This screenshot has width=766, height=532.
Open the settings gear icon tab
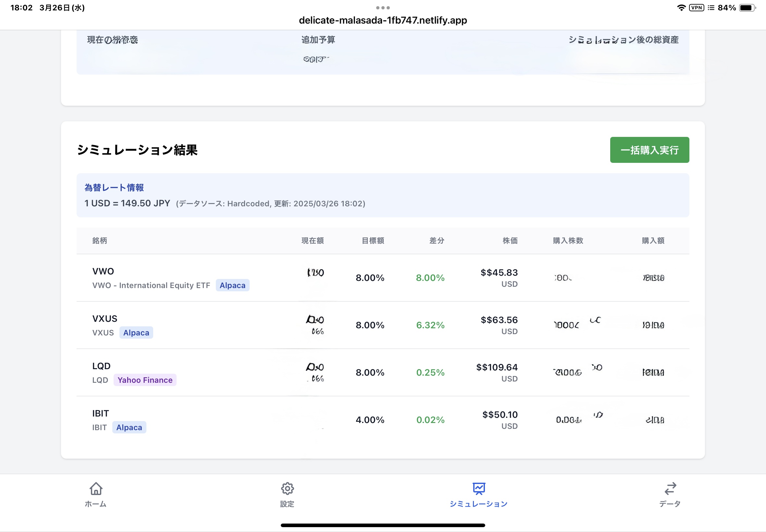(287, 489)
